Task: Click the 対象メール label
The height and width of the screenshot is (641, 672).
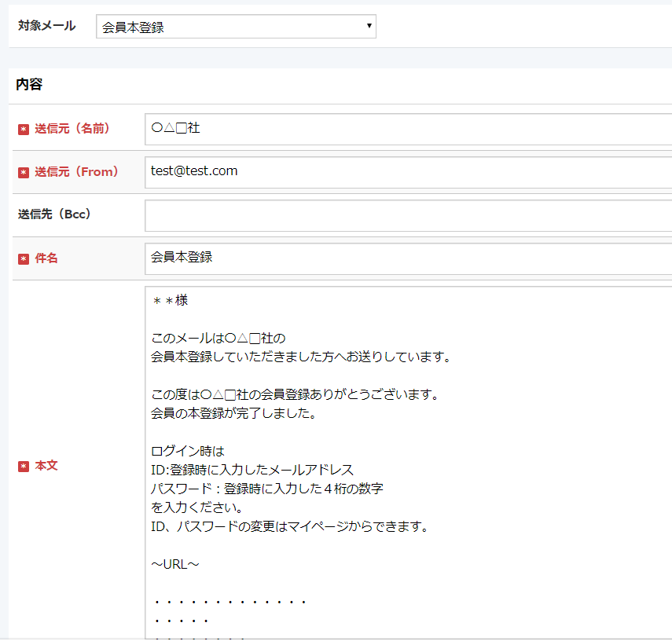Action: click(x=46, y=26)
